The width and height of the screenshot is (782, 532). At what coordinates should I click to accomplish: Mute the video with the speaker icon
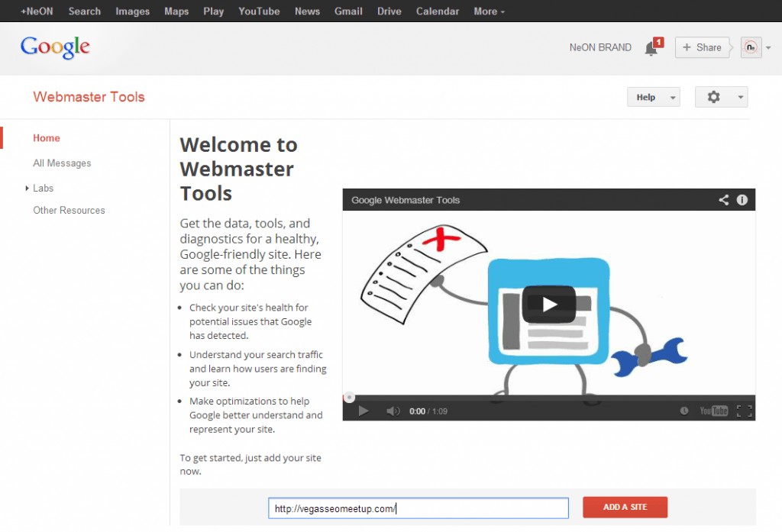pyautogui.click(x=393, y=411)
